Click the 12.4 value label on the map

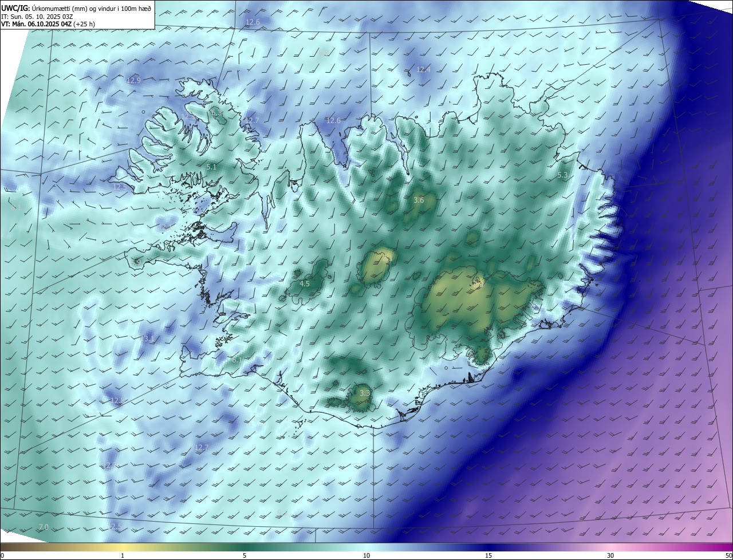tap(423, 69)
